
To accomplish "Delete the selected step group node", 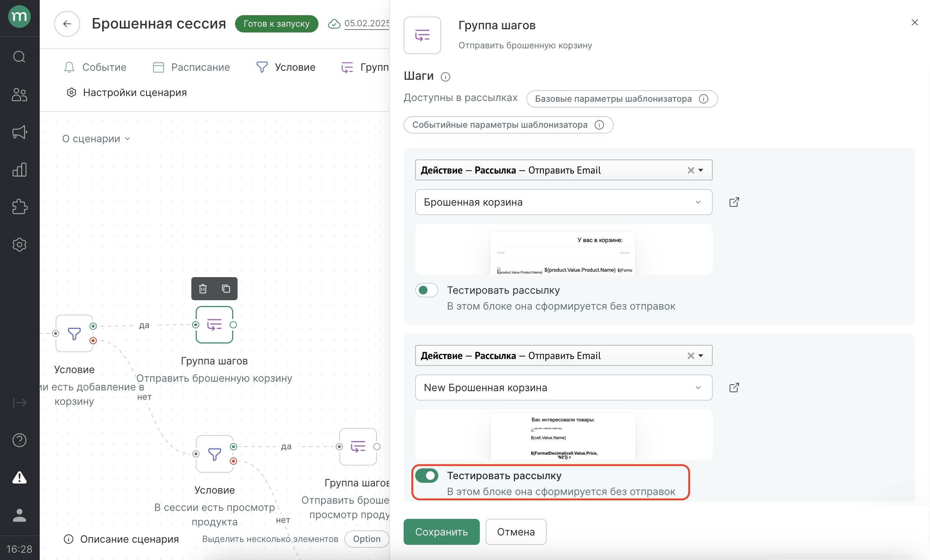I will [203, 289].
